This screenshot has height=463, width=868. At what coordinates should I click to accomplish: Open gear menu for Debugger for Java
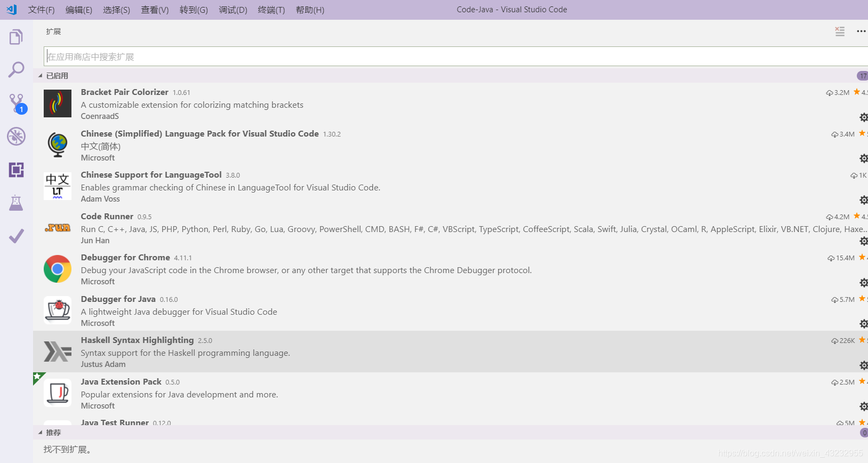(x=863, y=324)
